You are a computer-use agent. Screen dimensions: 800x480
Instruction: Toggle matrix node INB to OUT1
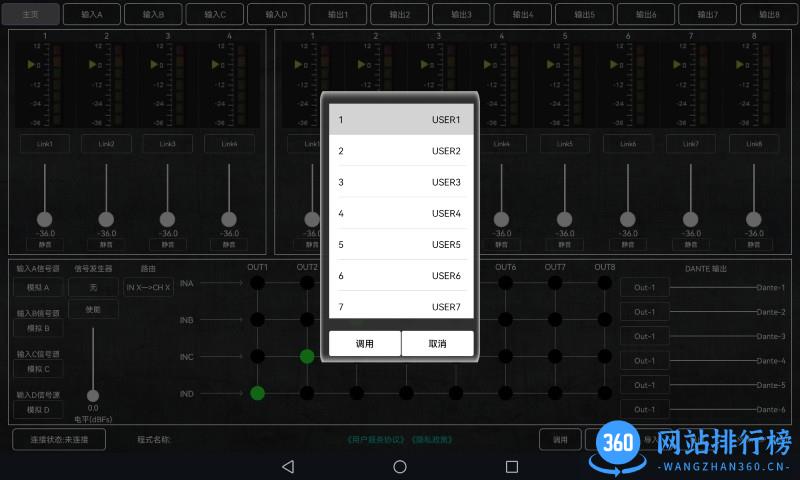[258, 319]
